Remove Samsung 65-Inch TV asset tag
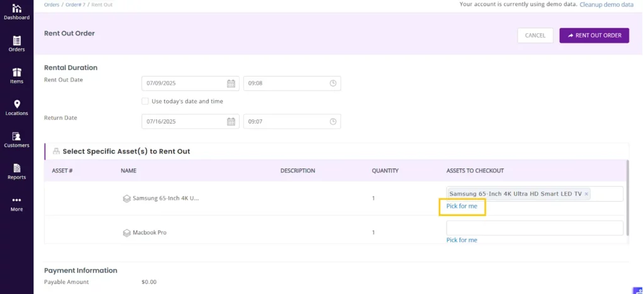 click(x=586, y=194)
